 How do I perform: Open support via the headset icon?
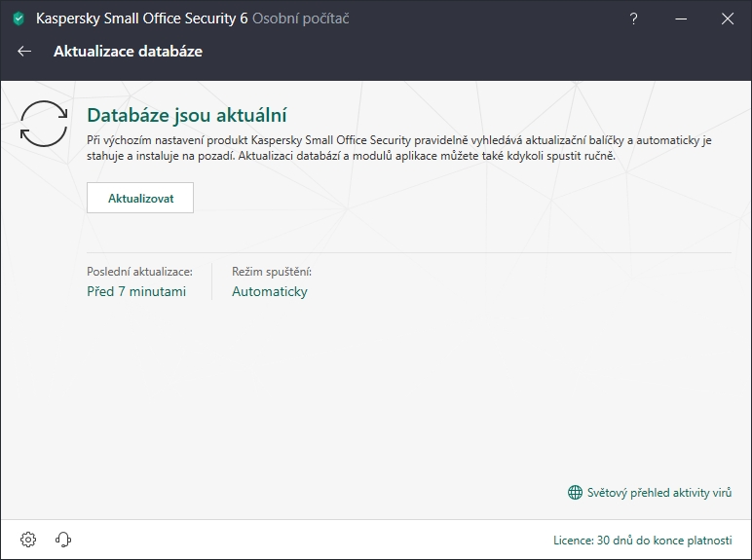click(x=64, y=540)
